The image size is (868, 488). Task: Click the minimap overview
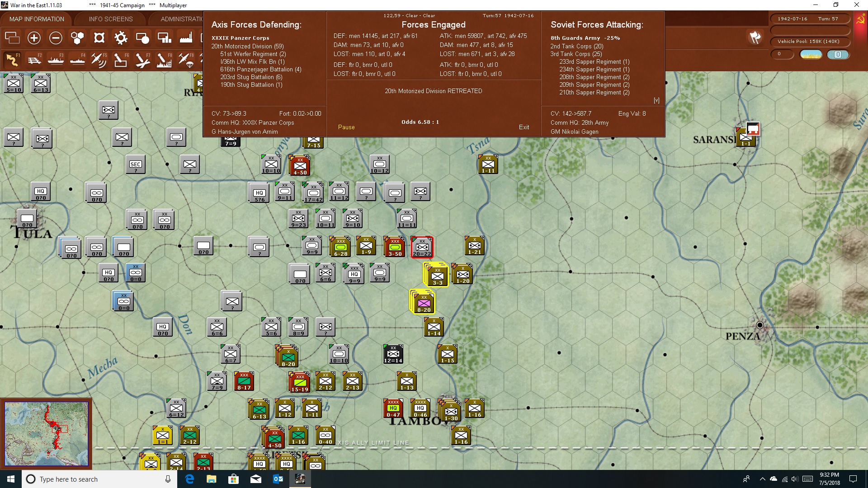(x=46, y=434)
